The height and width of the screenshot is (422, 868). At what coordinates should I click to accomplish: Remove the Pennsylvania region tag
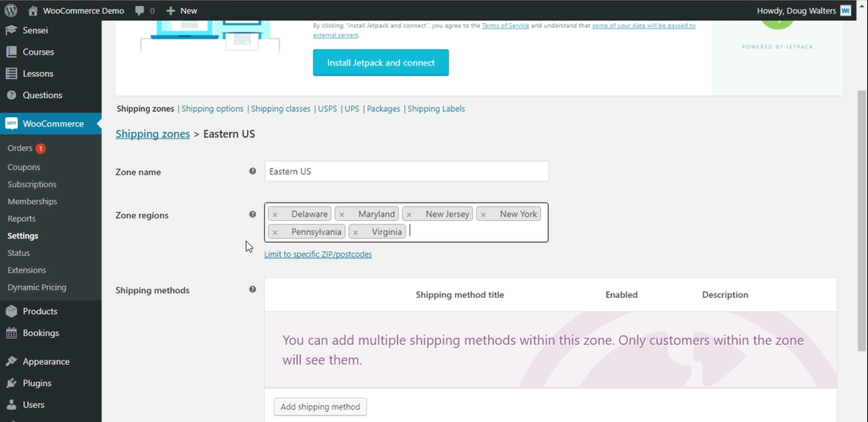(275, 232)
